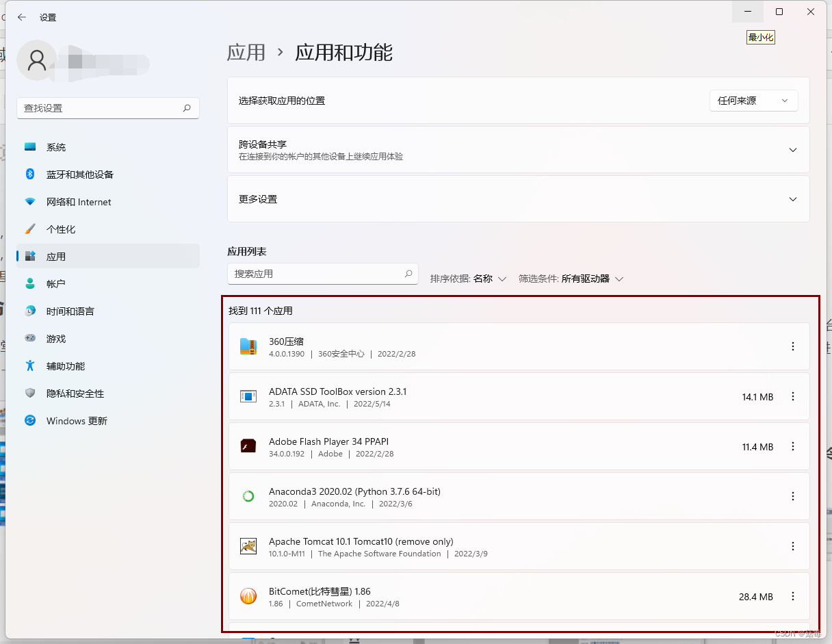Screen dimensions: 832x644
Task: Focus the 搜索应用 input field
Action: tap(323, 274)
